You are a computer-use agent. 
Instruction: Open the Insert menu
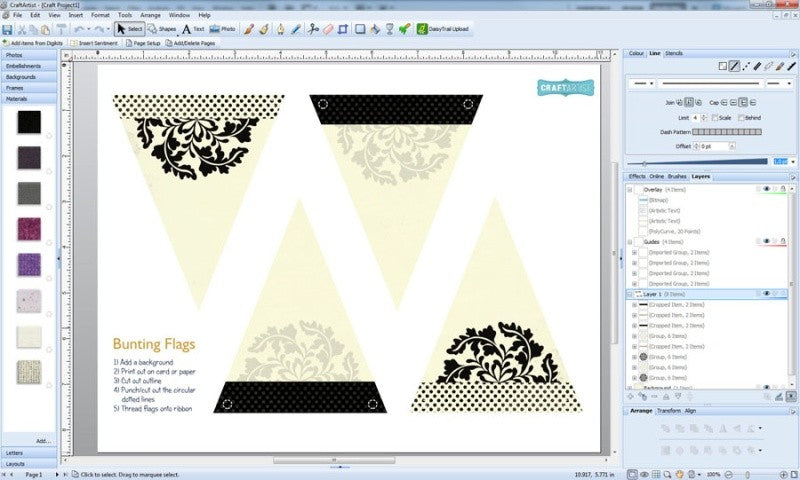click(x=76, y=15)
